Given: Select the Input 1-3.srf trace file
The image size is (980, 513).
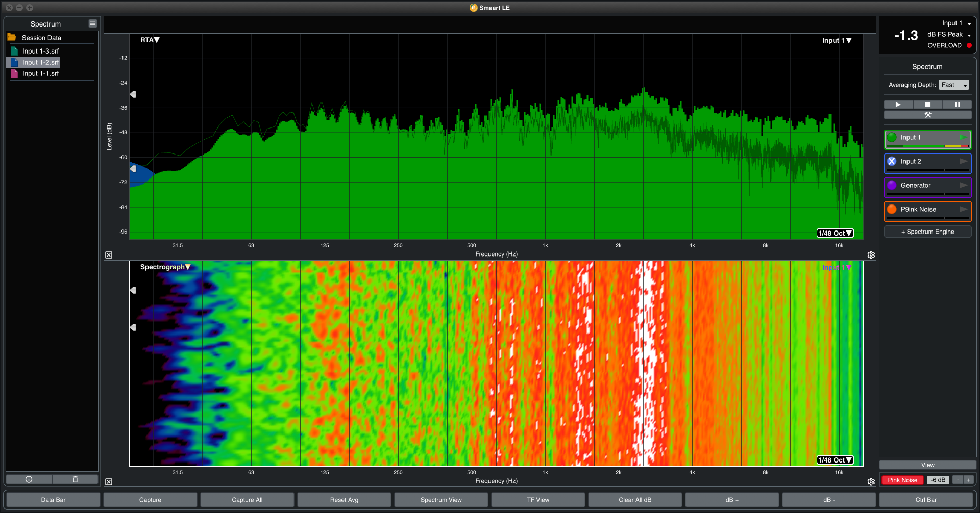Looking at the screenshot, I should (40, 51).
